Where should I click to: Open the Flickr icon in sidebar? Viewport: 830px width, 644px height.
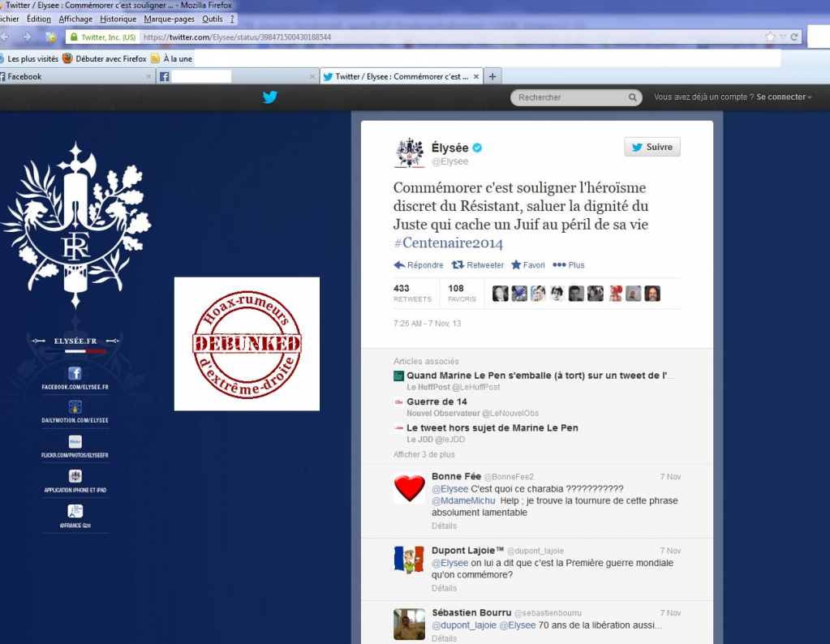pyautogui.click(x=75, y=441)
